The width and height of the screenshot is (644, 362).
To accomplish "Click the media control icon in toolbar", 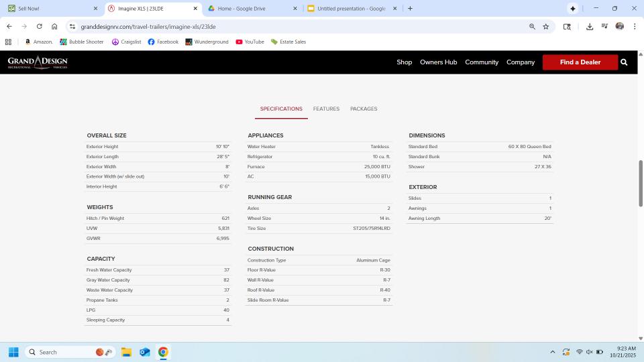I will pyautogui.click(x=604, y=27).
